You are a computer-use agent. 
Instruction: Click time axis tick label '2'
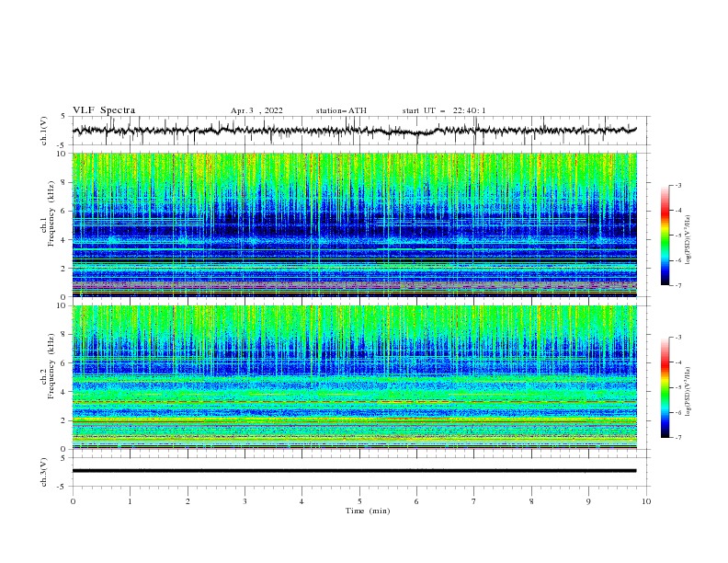(188, 501)
